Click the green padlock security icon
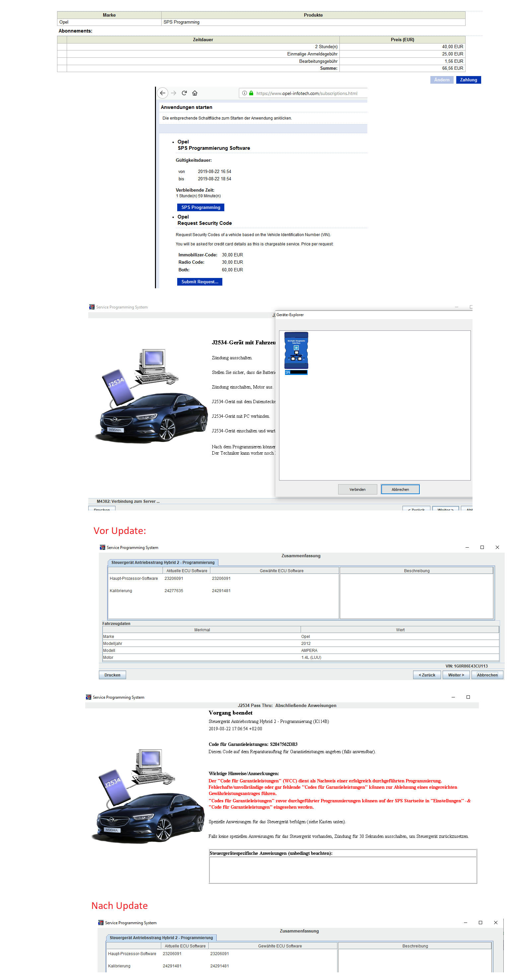 click(x=251, y=93)
